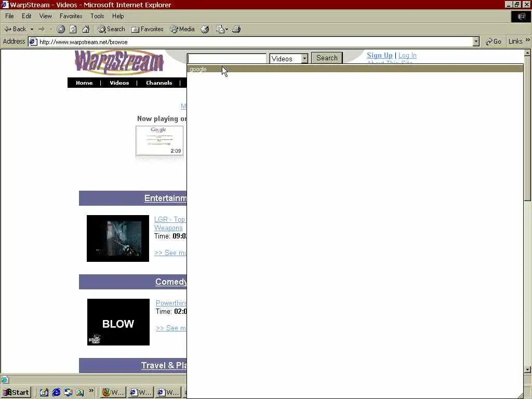This screenshot has width=532, height=399.
Task: Click the Sign Up link
Action: (379, 55)
